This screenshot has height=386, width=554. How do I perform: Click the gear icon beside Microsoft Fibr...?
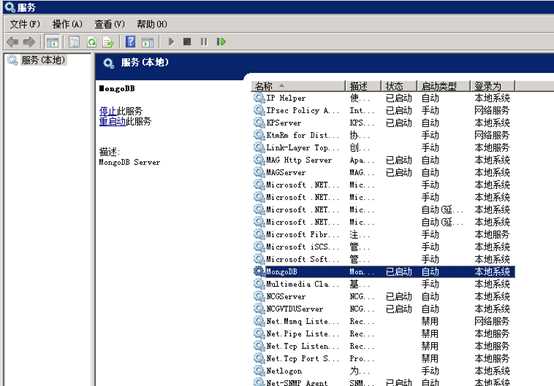(259, 234)
